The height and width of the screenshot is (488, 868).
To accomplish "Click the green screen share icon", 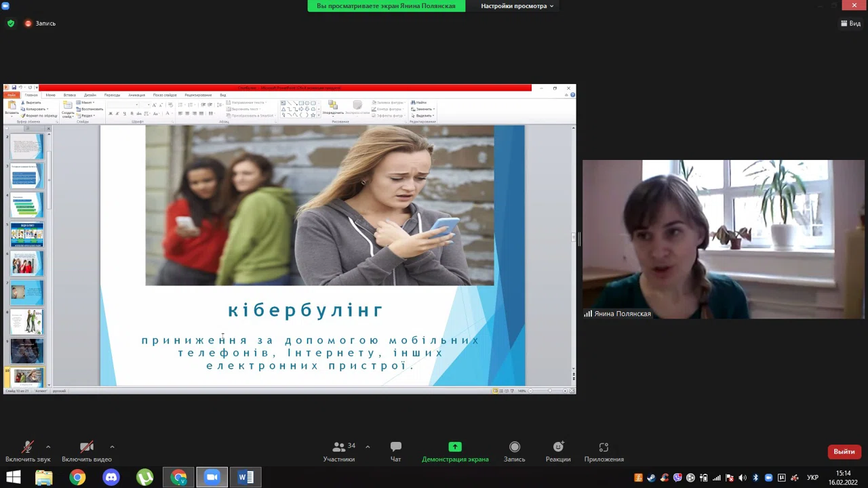I will tap(455, 447).
